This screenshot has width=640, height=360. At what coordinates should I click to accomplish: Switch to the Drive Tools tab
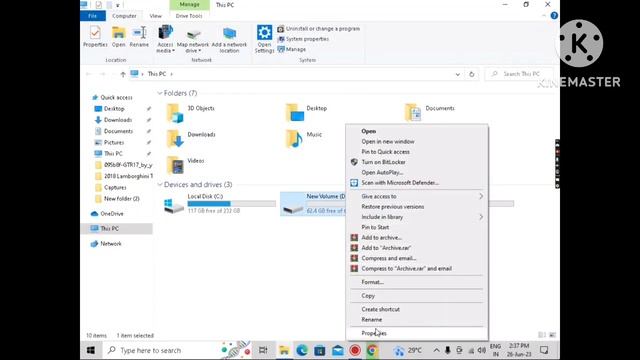click(189, 16)
